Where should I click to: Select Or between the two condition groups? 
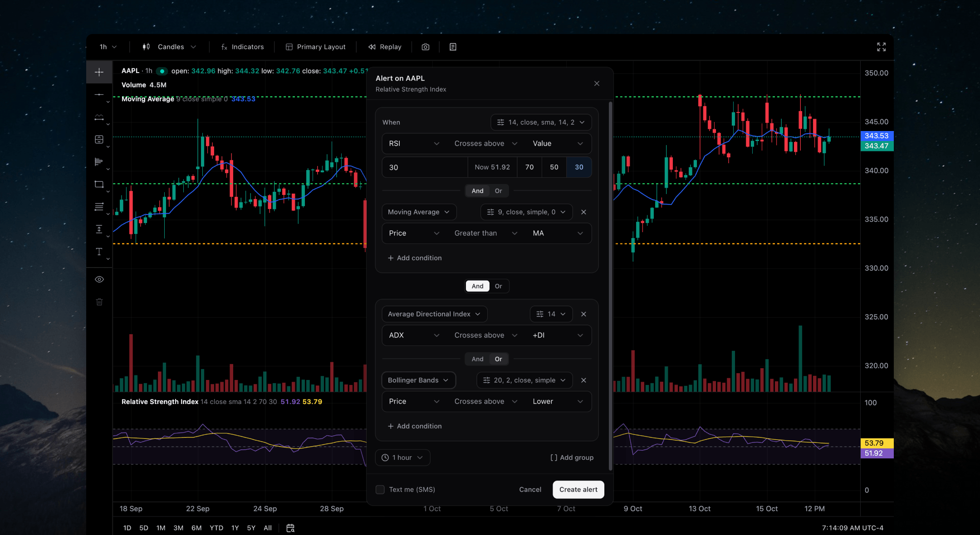(498, 286)
